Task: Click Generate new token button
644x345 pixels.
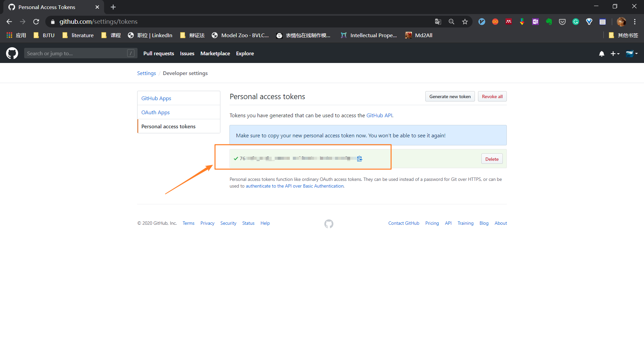Action: [x=450, y=96]
